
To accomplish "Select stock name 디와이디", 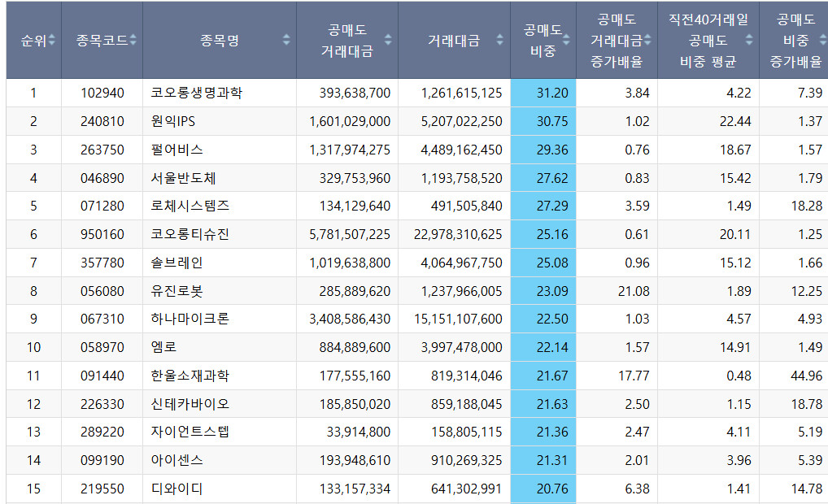I will point(176,489).
